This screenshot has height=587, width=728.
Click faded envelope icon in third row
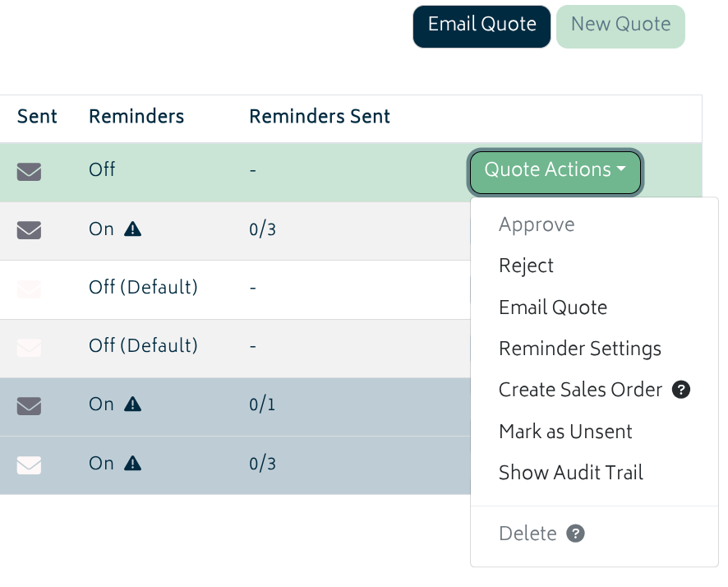click(x=29, y=289)
